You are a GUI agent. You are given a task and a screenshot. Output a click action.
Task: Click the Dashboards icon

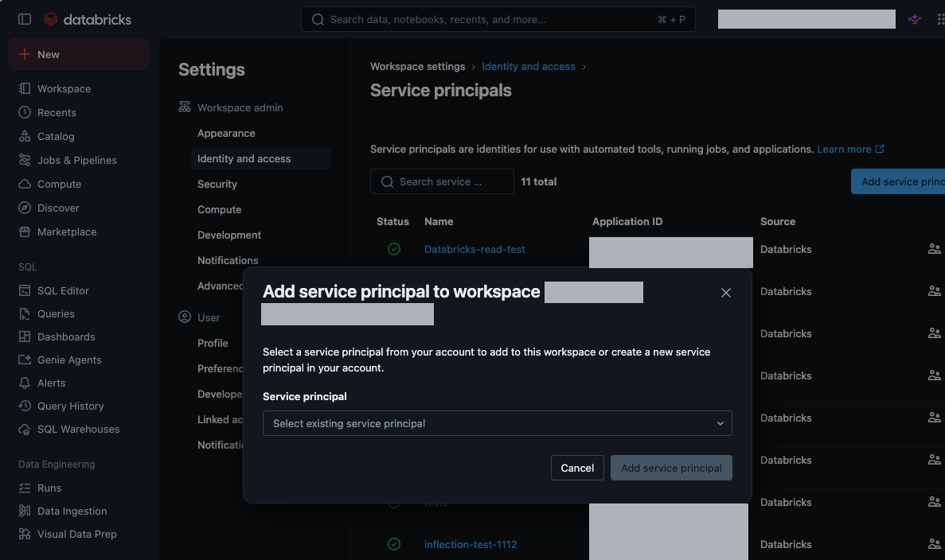click(x=25, y=336)
